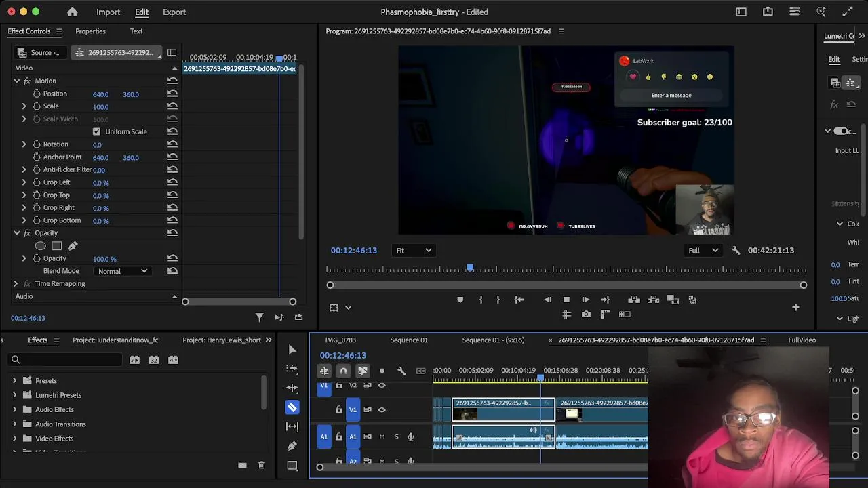868x488 pixels.
Task: Create an ellipse mask under Opacity
Action: pos(41,246)
